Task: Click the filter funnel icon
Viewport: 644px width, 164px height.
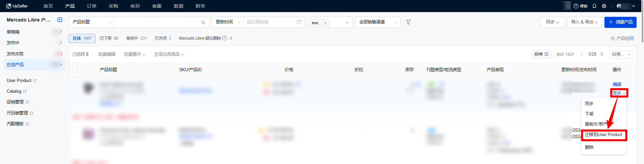Action: point(408,22)
